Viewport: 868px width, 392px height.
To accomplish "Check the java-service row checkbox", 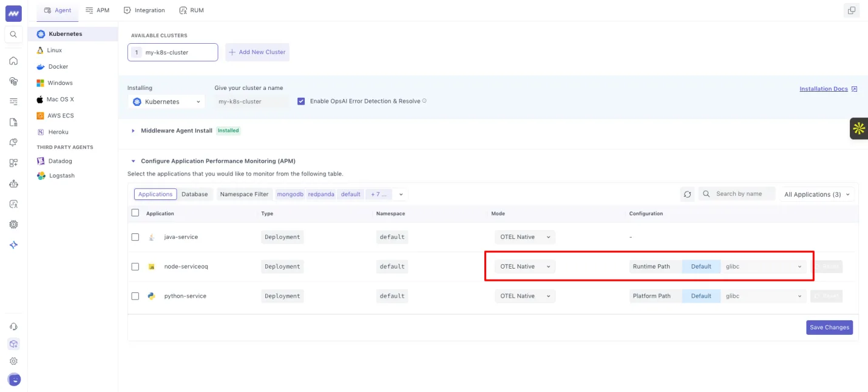I will tap(135, 237).
